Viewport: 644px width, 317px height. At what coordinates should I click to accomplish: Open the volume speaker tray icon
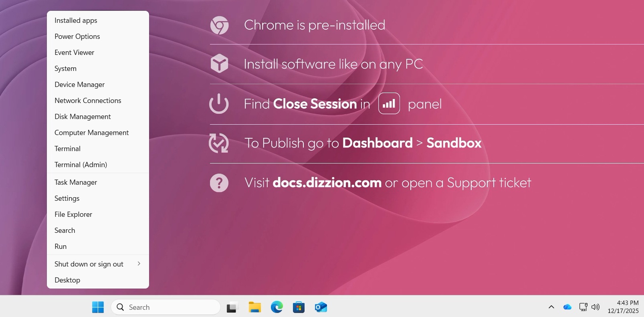[x=596, y=307]
